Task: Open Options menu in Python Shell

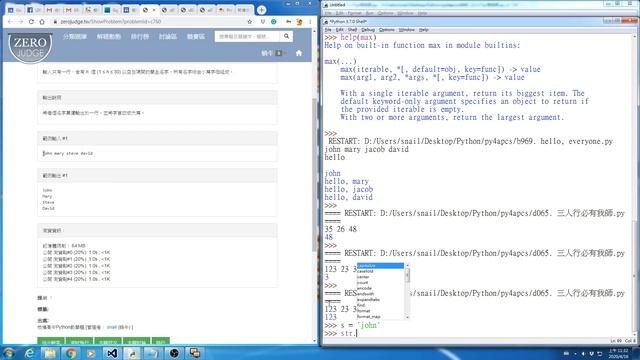Action: point(387,30)
